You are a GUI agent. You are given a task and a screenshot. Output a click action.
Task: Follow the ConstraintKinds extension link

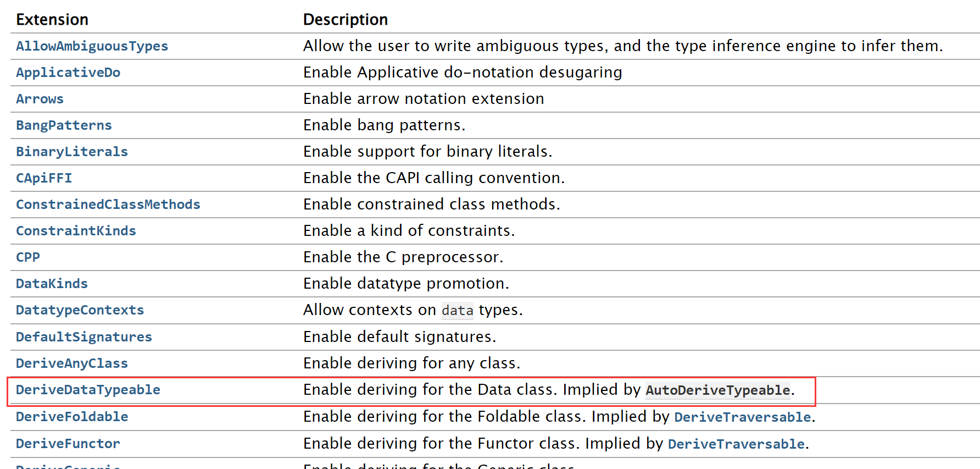click(76, 231)
